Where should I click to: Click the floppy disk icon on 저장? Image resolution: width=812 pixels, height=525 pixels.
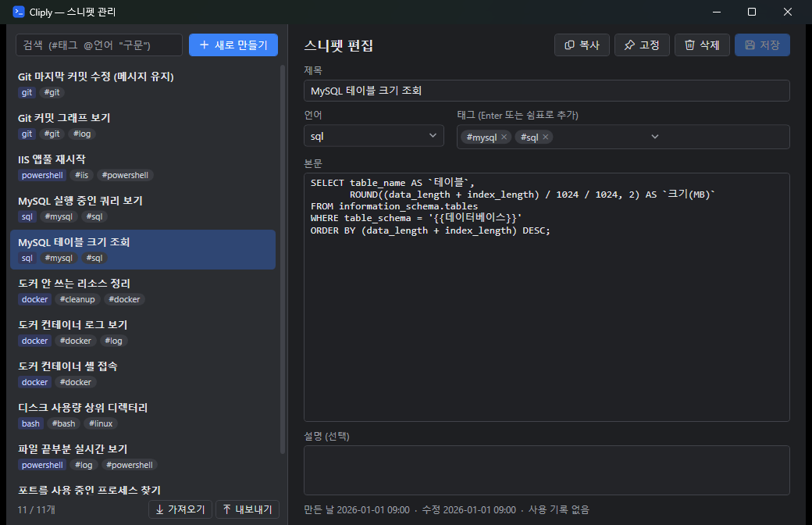750,45
